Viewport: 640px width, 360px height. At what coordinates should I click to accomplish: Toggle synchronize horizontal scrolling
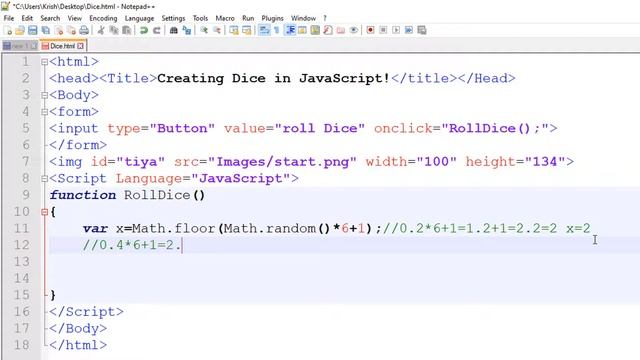click(x=247, y=30)
